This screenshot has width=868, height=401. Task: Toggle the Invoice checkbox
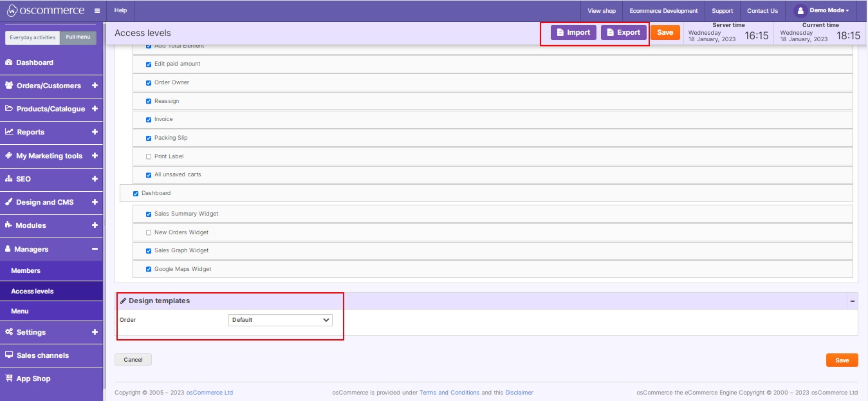149,119
